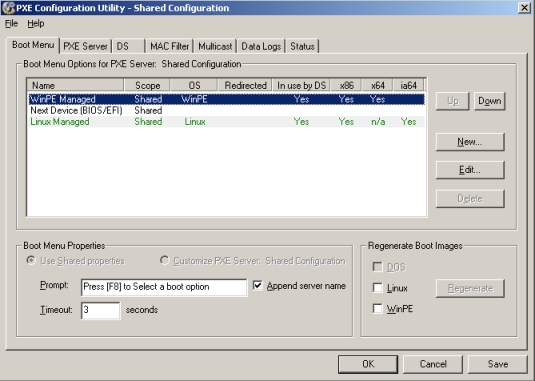This screenshot has width=535, height=381.
Task: Click the Linux OS cell
Action: tap(195, 122)
